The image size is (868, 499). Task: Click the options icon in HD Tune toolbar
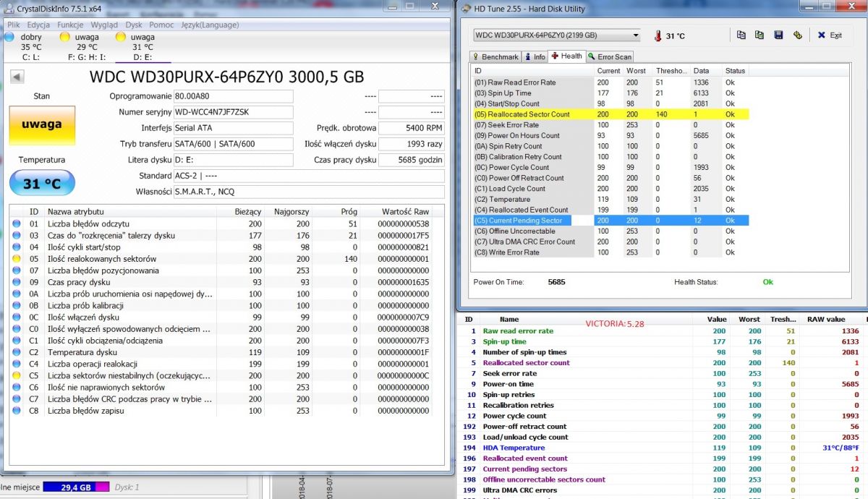(x=797, y=35)
